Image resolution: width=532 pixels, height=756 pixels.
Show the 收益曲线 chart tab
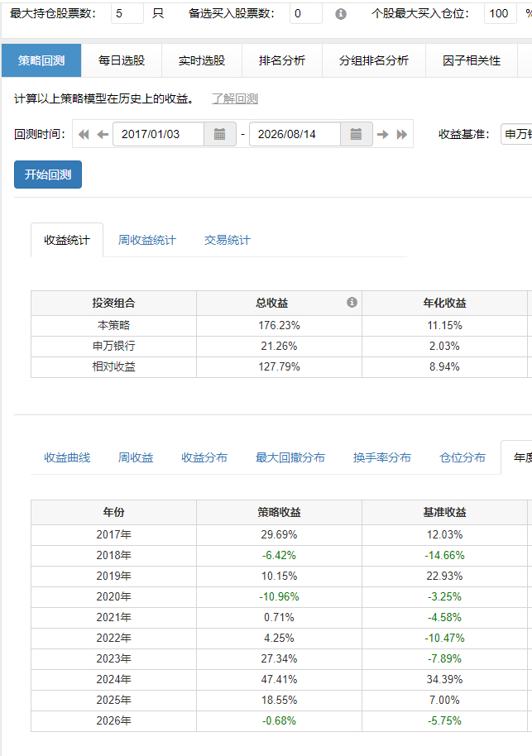coord(67,457)
